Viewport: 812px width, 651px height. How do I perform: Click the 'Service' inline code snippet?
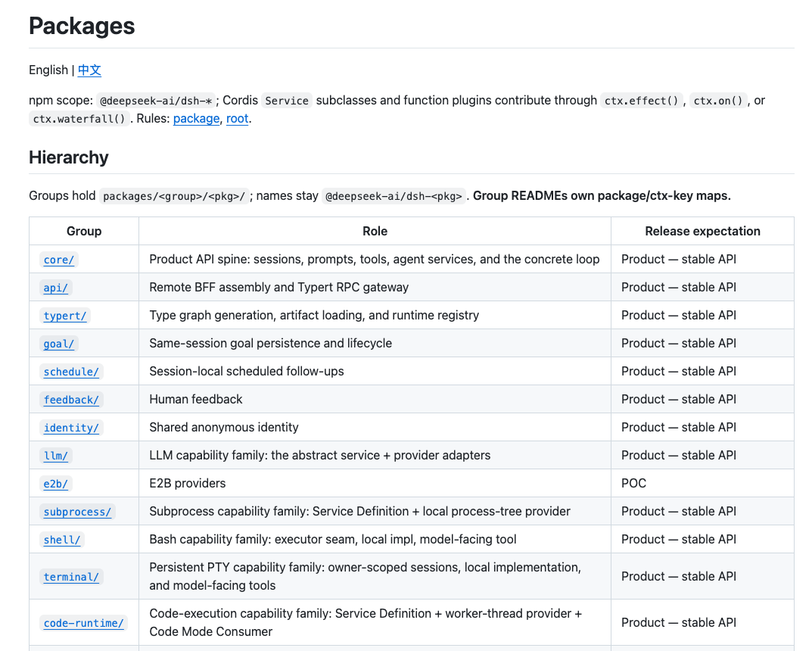coord(287,101)
